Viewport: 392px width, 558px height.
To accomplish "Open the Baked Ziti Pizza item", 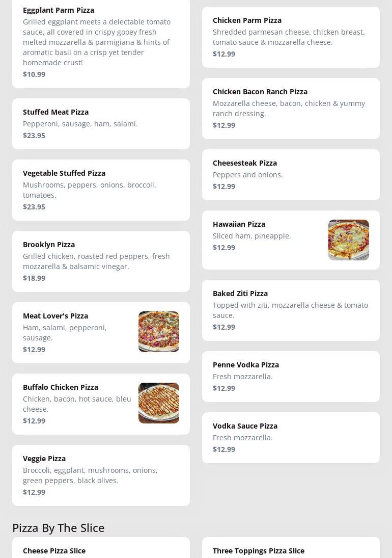I will 291,310.
